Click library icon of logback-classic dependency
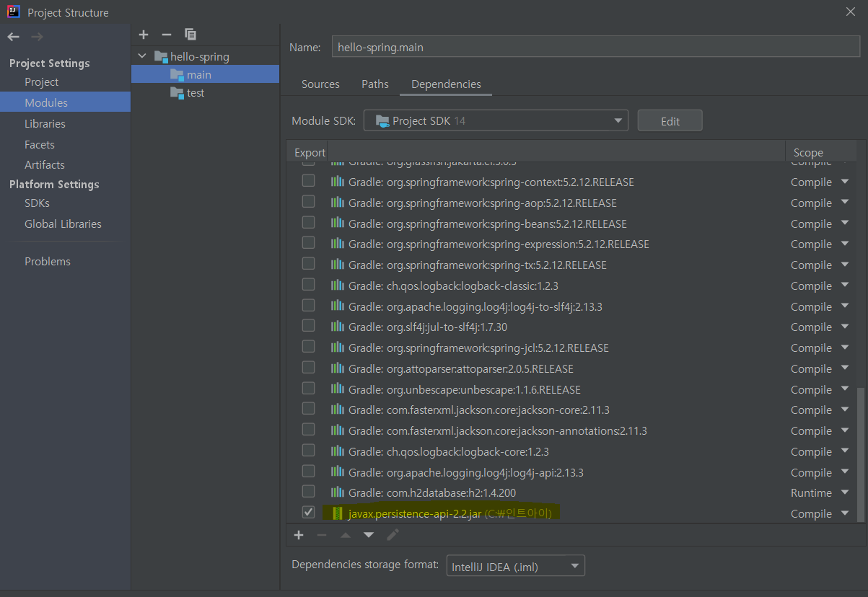868x597 pixels. (337, 286)
